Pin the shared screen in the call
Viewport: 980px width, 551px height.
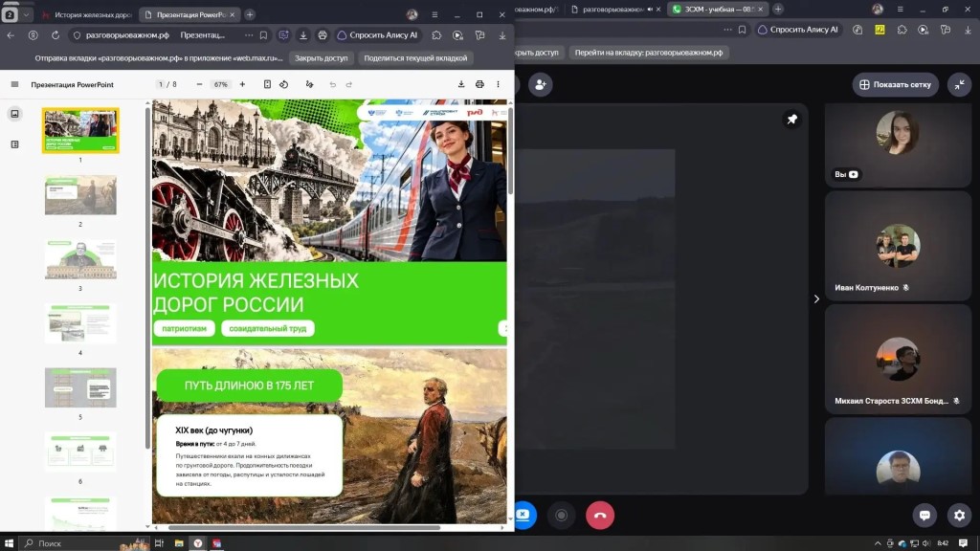pyautogui.click(x=791, y=120)
